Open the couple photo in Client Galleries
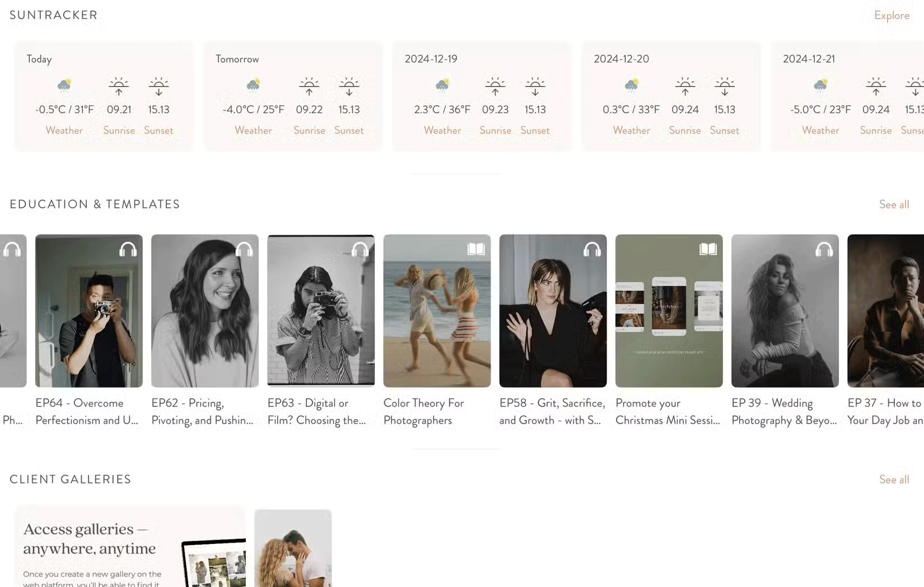Screen dimensions: 924x587 tap(293, 548)
